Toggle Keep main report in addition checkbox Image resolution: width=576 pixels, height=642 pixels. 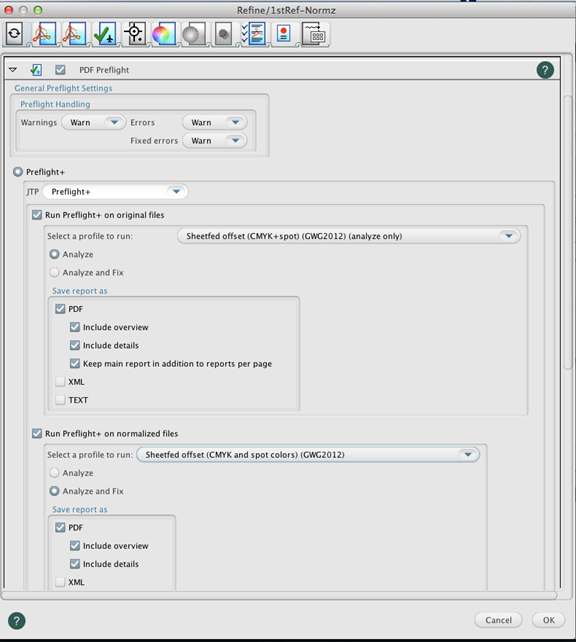click(x=75, y=364)
